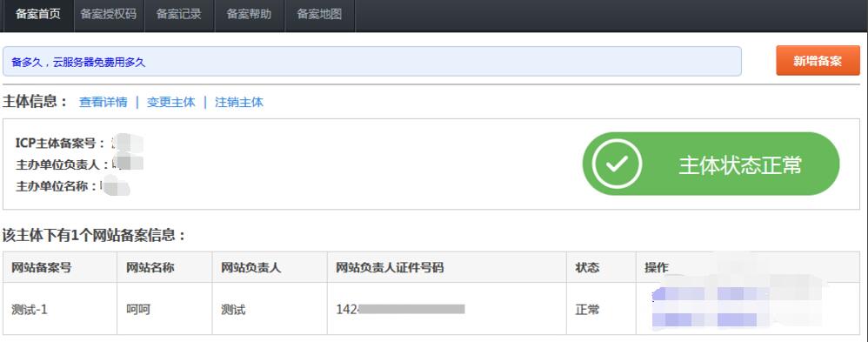This screenshot has width=868, height=342.
Task: Click the 正常 status cell in table row
Action: (x=601, y=309)
